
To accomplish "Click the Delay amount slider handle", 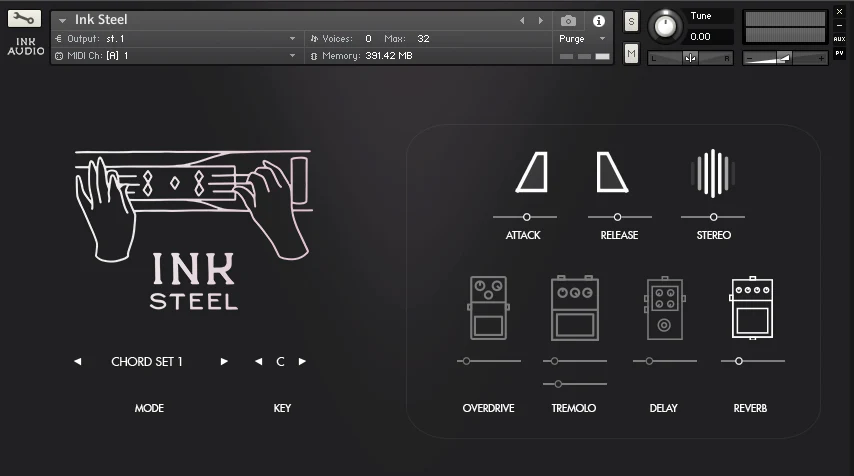I will click(649, 361).
